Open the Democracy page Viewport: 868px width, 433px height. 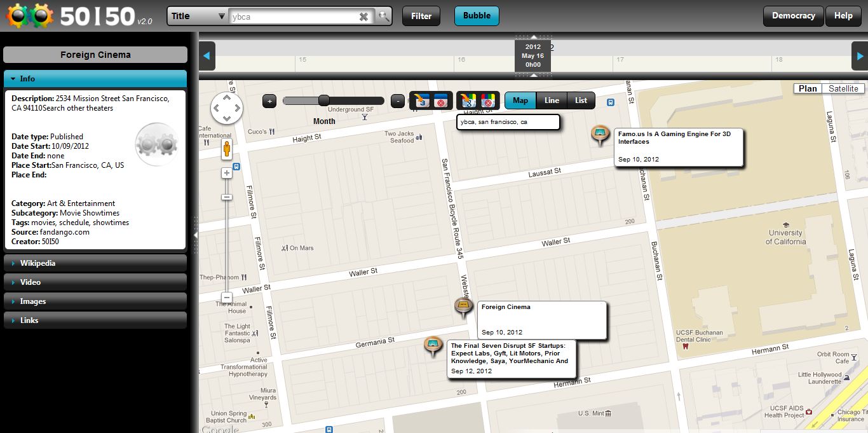pyautogui.click(x=793, y=16)
